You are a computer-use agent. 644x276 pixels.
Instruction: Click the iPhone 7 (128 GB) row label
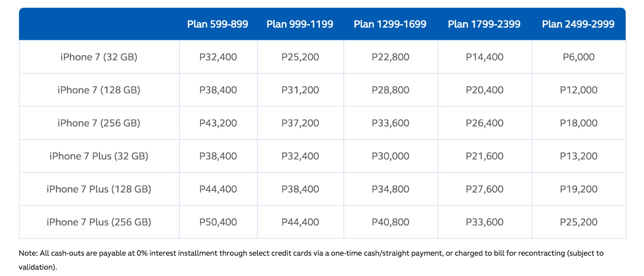tap(99, 90)
